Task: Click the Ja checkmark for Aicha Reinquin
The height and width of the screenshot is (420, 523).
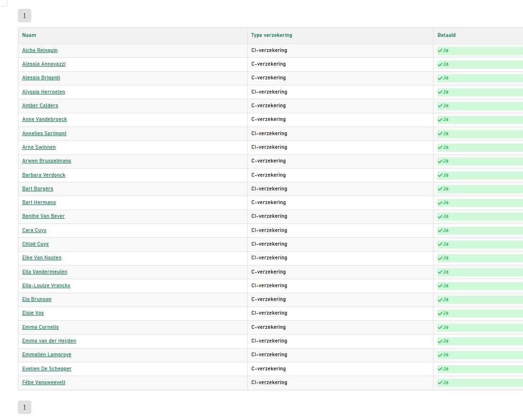Action: pos(440,50)
